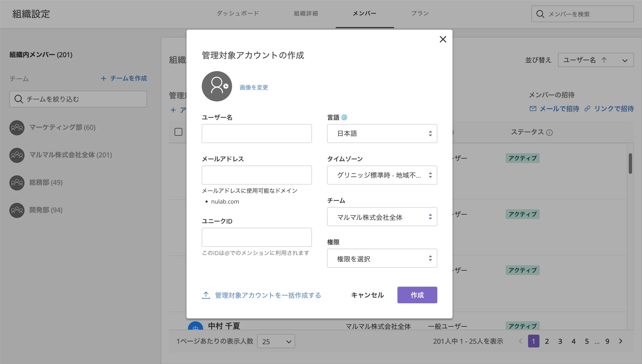Open the 並び替え ユーザー名 sort dropdown
Screen dimensions: 642x364
tap(596, 60)
